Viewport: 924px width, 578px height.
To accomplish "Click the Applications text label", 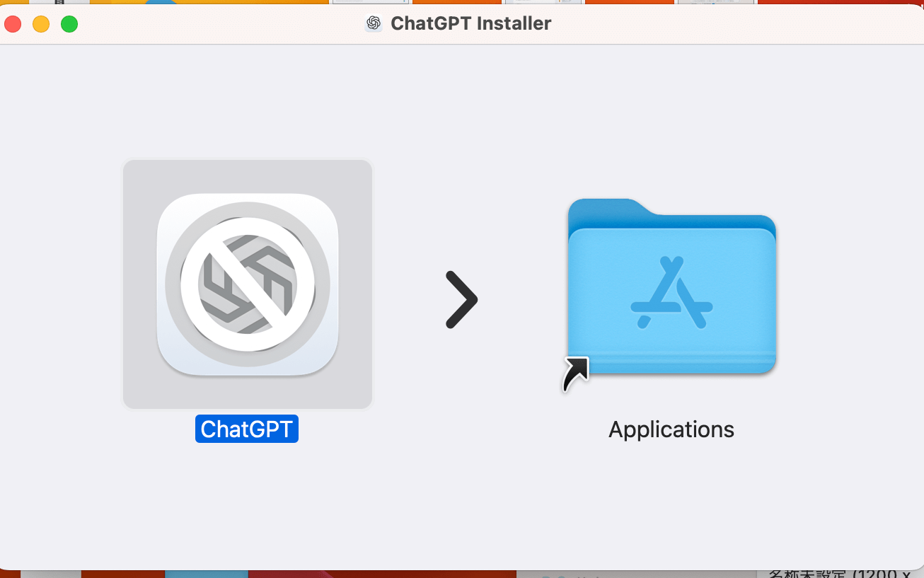I will (x=671, y=429).
